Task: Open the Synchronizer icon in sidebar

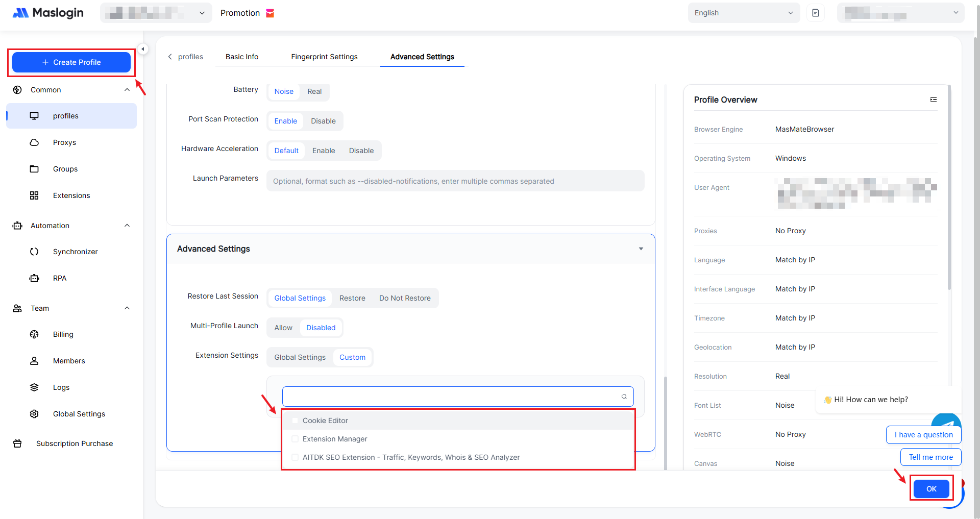Action: tap(34, 252)
